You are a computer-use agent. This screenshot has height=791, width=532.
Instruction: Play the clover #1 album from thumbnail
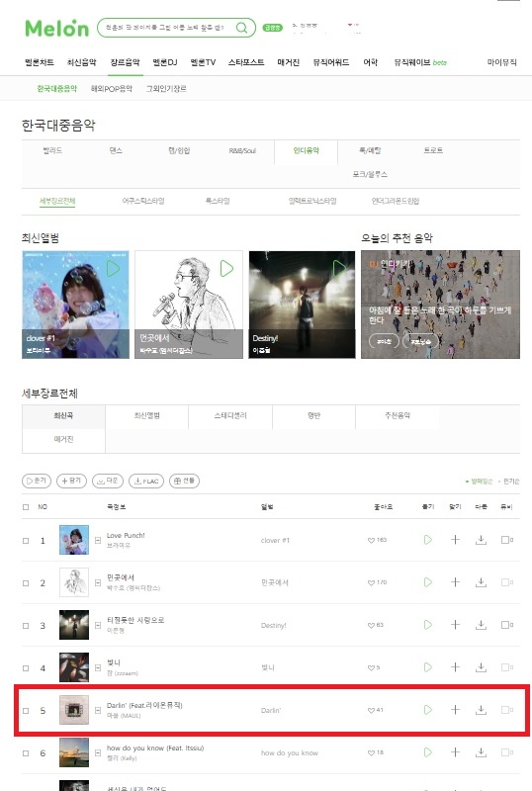pyautogui.click(x=114, y=268)
